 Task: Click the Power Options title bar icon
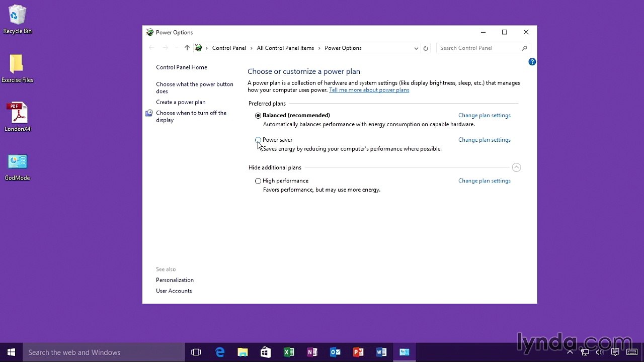pos(150,32)
